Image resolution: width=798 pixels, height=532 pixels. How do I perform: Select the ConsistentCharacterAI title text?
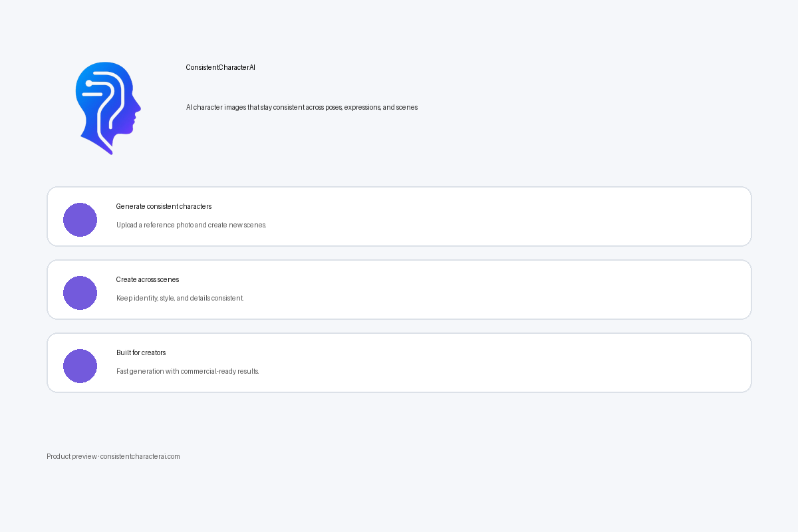point(221,67)
